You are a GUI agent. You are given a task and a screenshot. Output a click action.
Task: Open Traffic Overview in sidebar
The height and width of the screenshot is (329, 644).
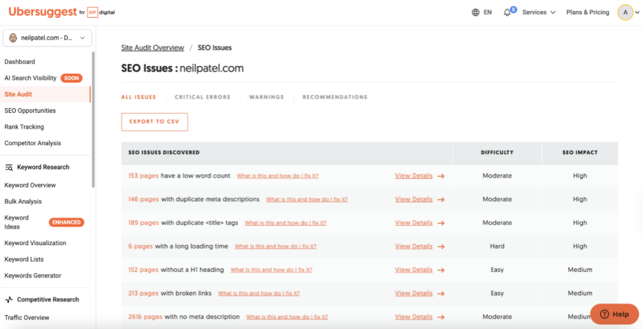point(27,317)
